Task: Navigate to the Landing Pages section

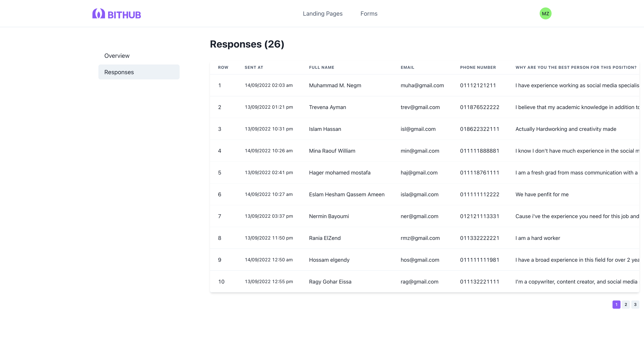Action: 323,13
